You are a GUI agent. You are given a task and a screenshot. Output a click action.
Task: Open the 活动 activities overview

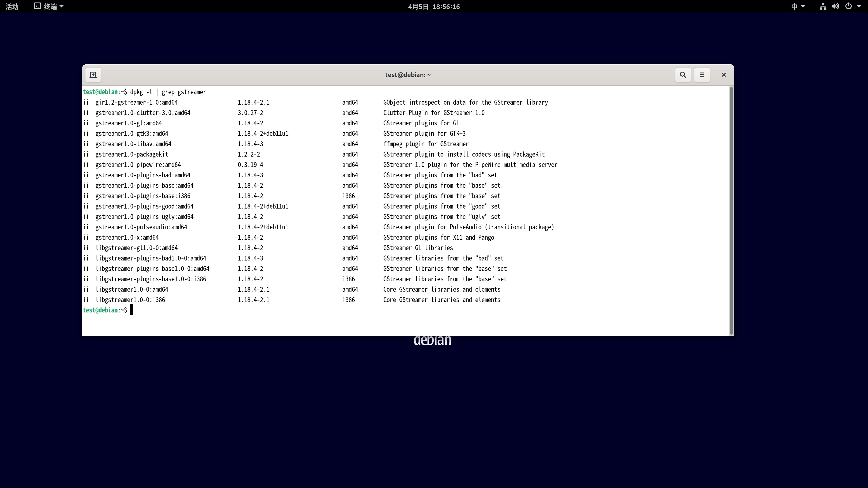click(12, 6)
